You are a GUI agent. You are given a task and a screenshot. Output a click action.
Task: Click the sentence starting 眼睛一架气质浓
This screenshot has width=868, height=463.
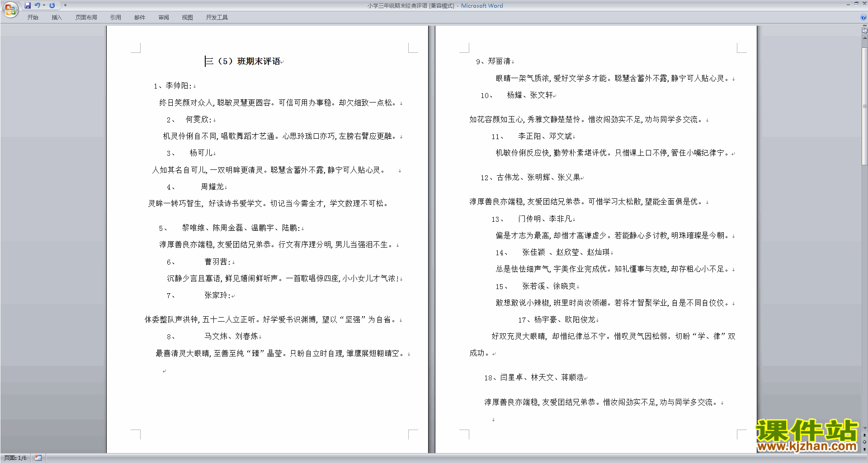tap(613, 79)
